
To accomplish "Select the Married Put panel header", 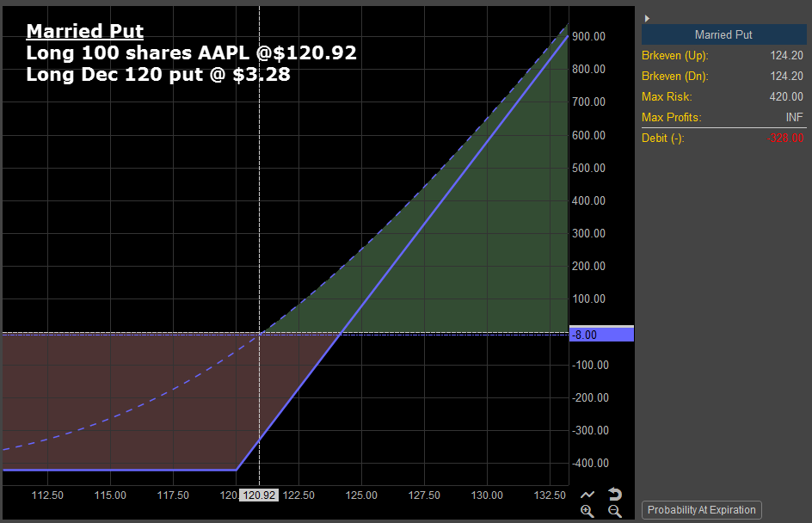I will click(x=724, y=34).
